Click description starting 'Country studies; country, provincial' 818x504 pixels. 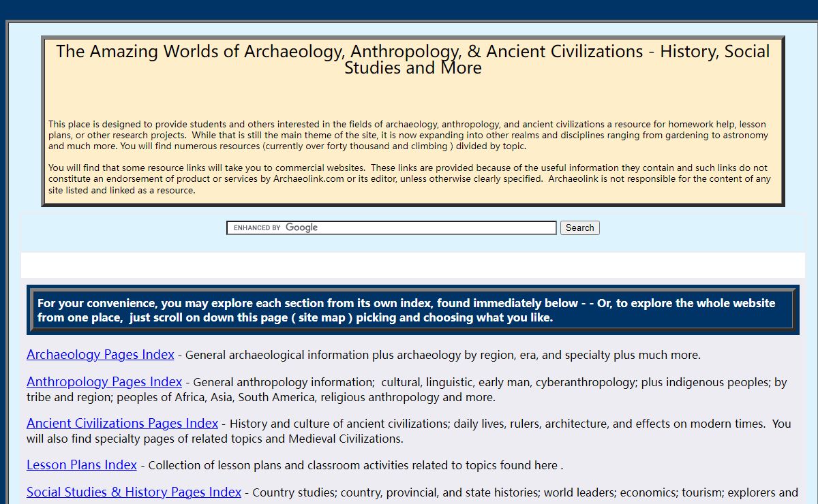click(525, 492)
